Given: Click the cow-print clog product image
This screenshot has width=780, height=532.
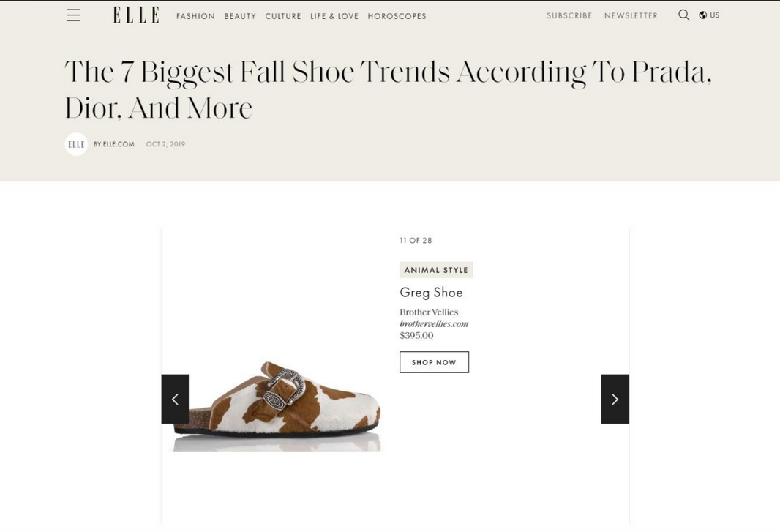Looking at the screenshot, I should coord(277,404).
